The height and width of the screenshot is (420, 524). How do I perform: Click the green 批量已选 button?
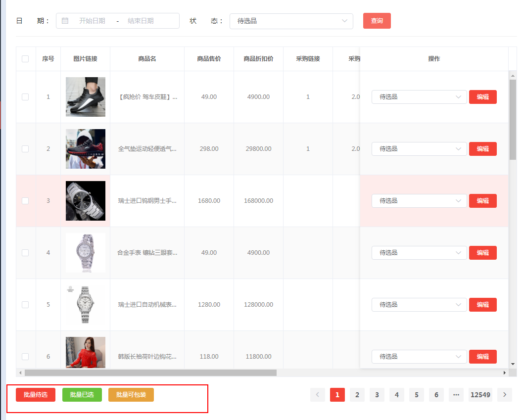pyautogui.click(x=82, y=395)
